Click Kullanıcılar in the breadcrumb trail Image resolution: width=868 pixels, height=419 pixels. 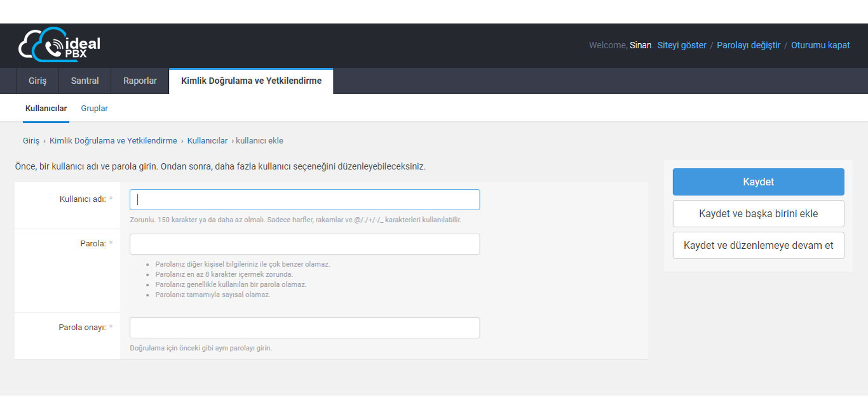click(207, 141)
